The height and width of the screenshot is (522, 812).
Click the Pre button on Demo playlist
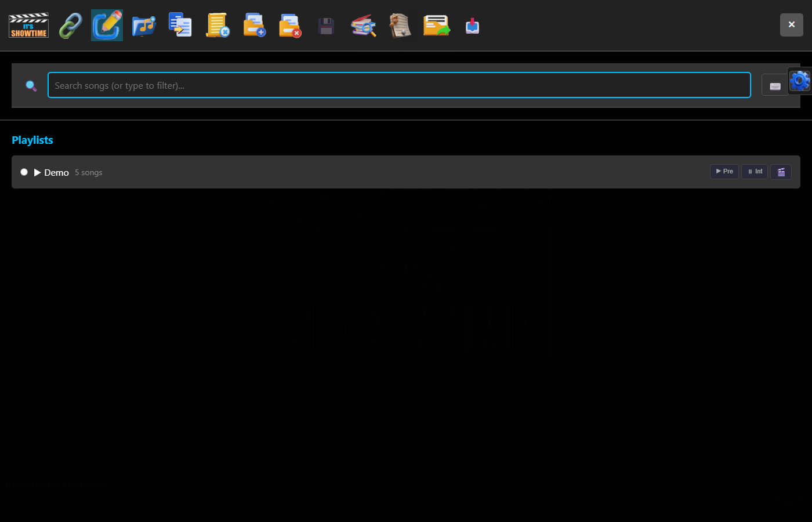(724, 172)
